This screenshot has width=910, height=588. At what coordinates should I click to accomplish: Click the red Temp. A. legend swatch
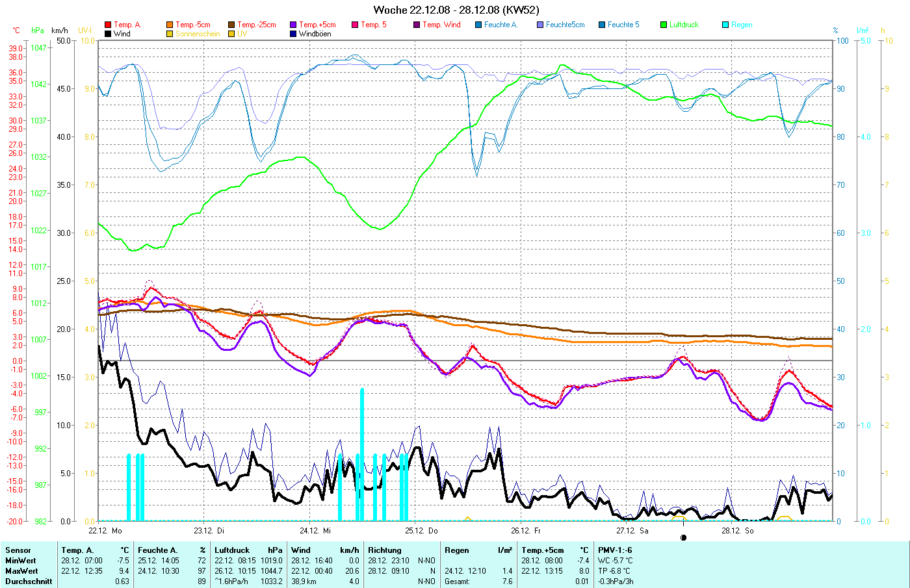click(108, 25)
